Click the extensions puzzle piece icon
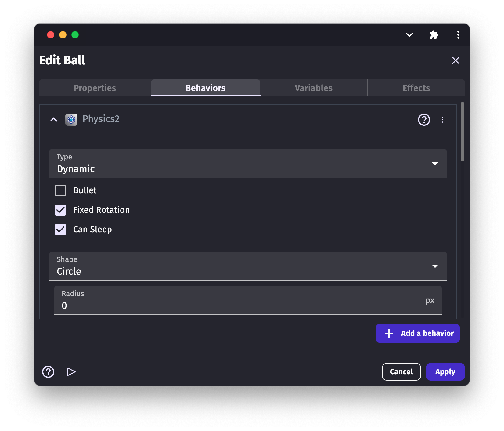Image resolution: width=504 pixels, height=431 pixels. pos(434,35)
